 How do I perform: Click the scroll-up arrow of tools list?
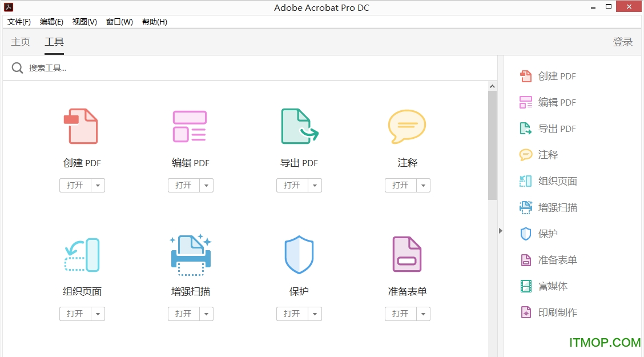point(492,86)
